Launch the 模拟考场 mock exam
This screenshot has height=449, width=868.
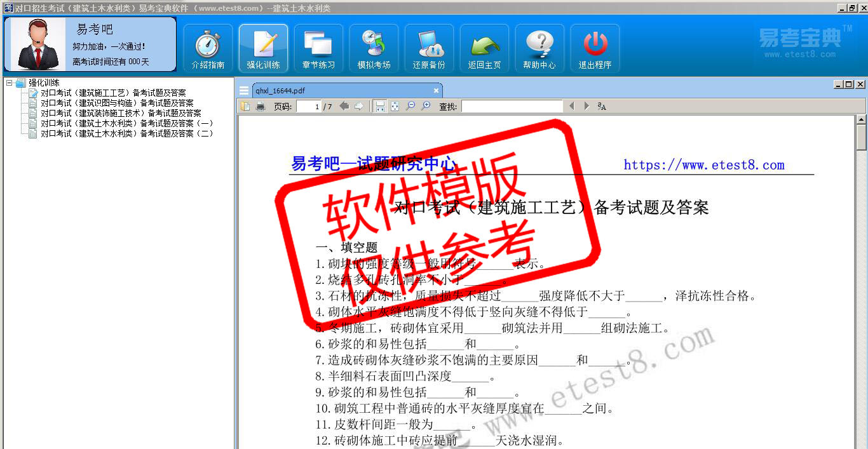[374, 48]
